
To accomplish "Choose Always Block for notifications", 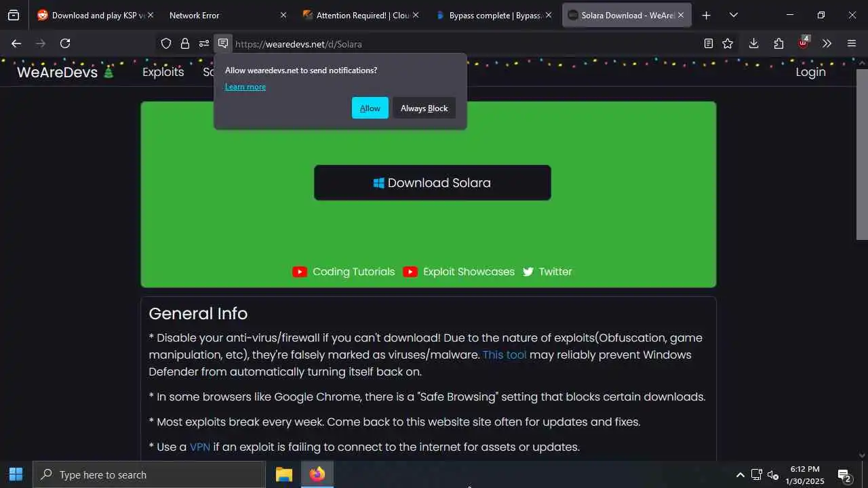I will 424,108.
